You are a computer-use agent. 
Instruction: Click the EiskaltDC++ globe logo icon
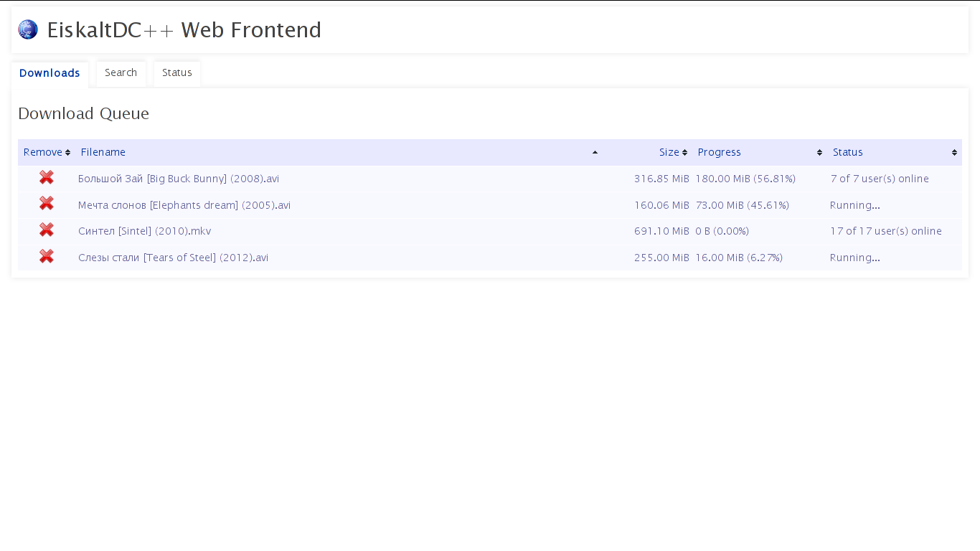(x=28, y=29)
